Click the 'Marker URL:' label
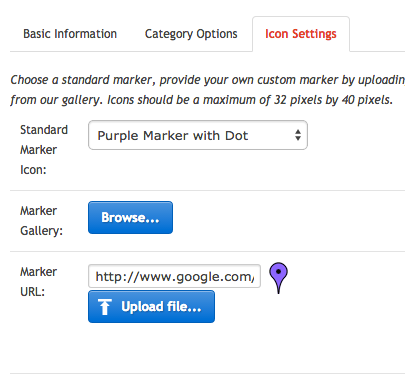This screenshot has height=378, width=405. click(x=38, y=282)
